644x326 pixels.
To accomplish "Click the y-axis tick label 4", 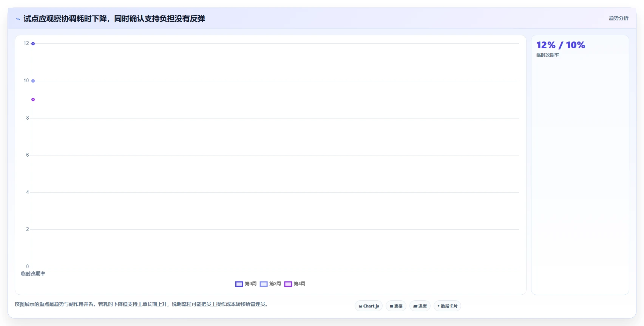I will pyautogui.click(x=28, y=192).
